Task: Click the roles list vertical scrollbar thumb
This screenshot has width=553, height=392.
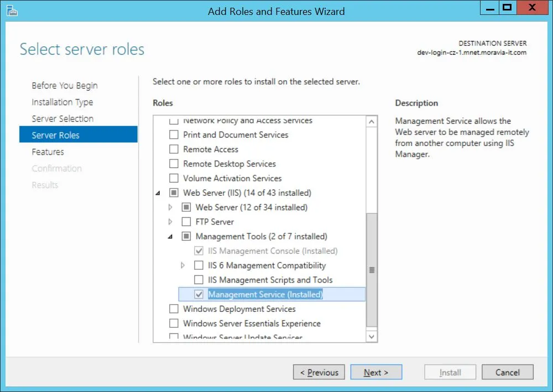Action: click(x=372, y=270)
